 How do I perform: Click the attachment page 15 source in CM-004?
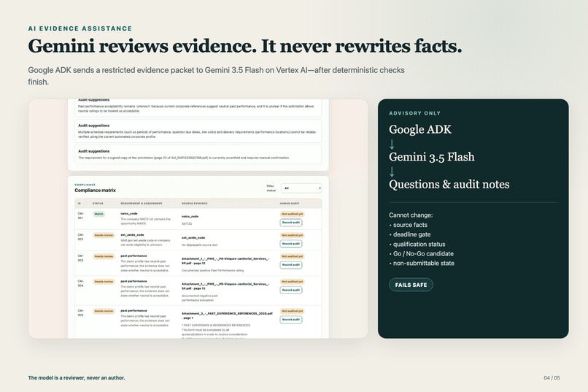click(x=225, y=286)
